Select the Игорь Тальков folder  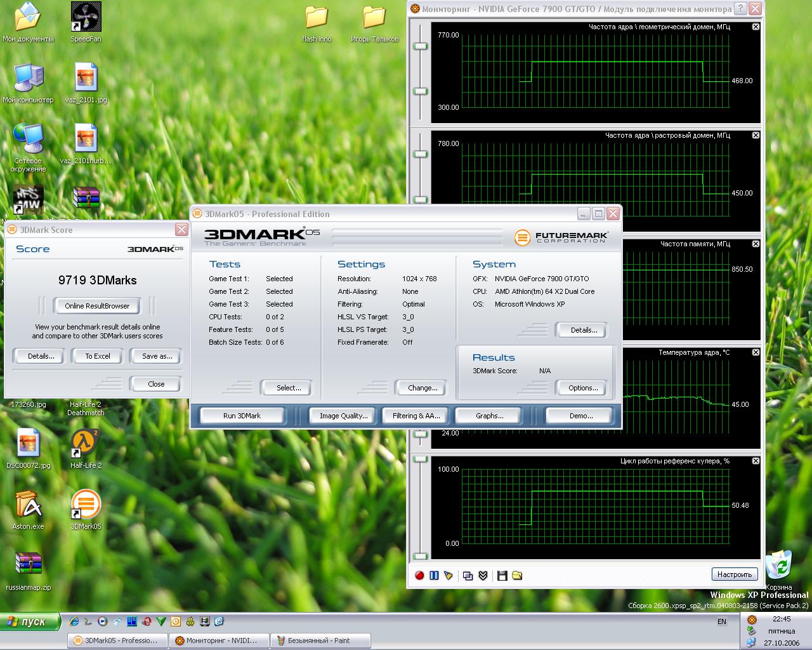[x=374, y=24]
